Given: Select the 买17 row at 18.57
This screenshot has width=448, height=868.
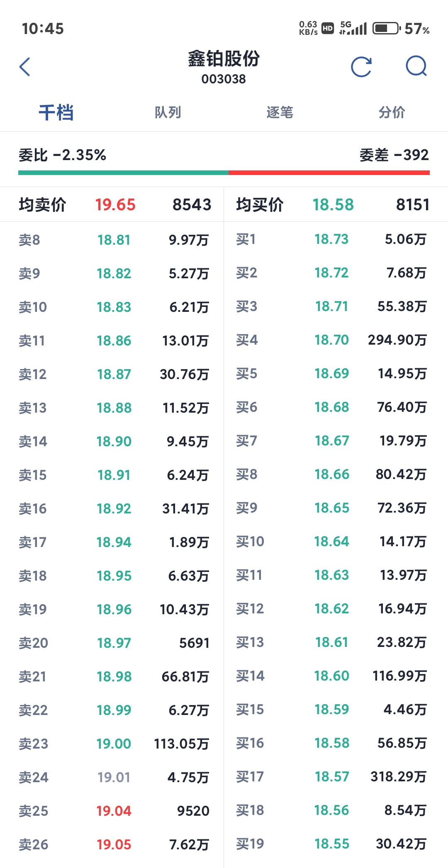Looking at the screenshot, I should tap(336, 776).
